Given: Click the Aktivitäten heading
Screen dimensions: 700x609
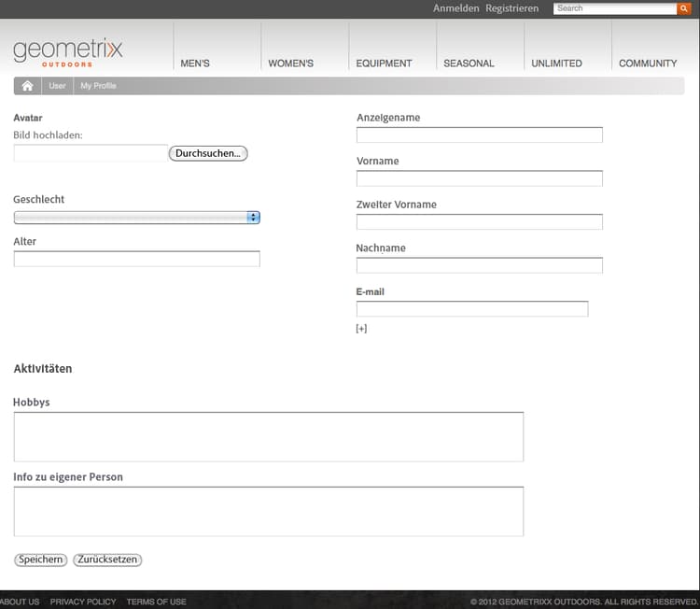Looking at the screenshot, I should [x=43, y=369].
